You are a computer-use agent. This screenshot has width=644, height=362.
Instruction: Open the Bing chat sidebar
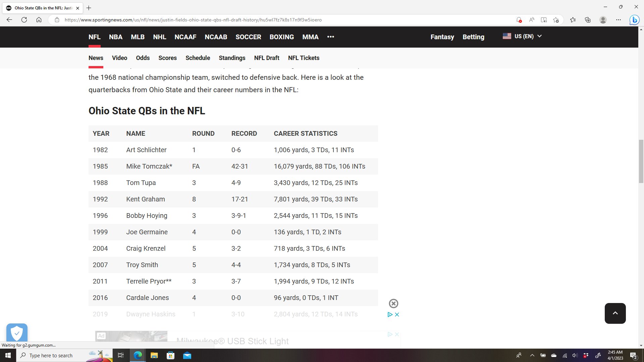pyautogui.click(x=634, y=20)
